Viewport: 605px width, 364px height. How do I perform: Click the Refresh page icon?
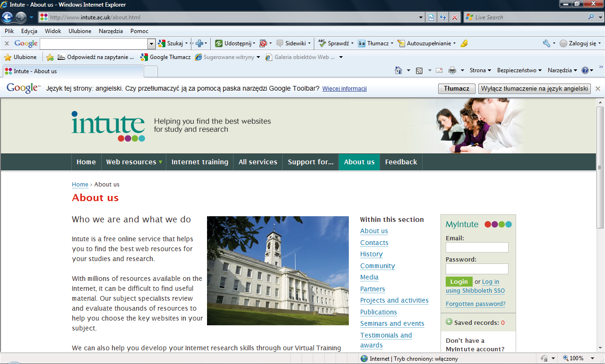[443, 17]
